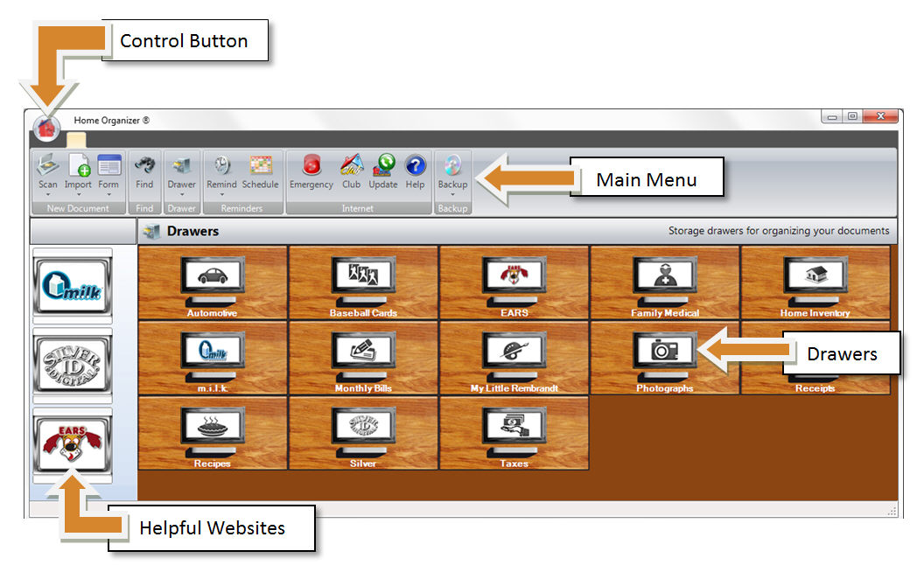Open the Silver drawer
This screenshot has width=924, height=586.
click(364, 434)
